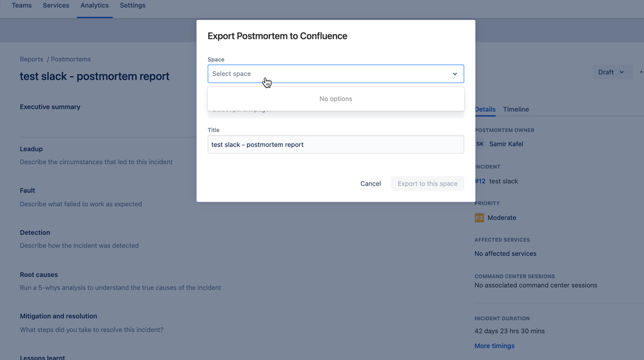Open the Settings menu
Screen dimensions: 644x360
pos(133,5)
